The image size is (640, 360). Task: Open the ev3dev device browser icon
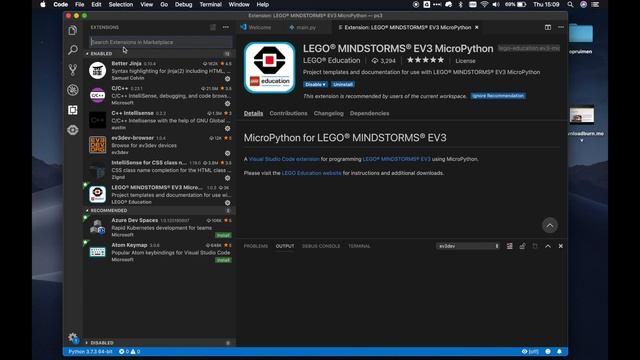pyautogui.click(x=73, y=130)
